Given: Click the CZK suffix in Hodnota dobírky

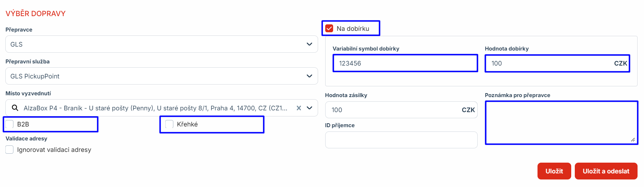Looking at the screenshot, I should 620,63.
